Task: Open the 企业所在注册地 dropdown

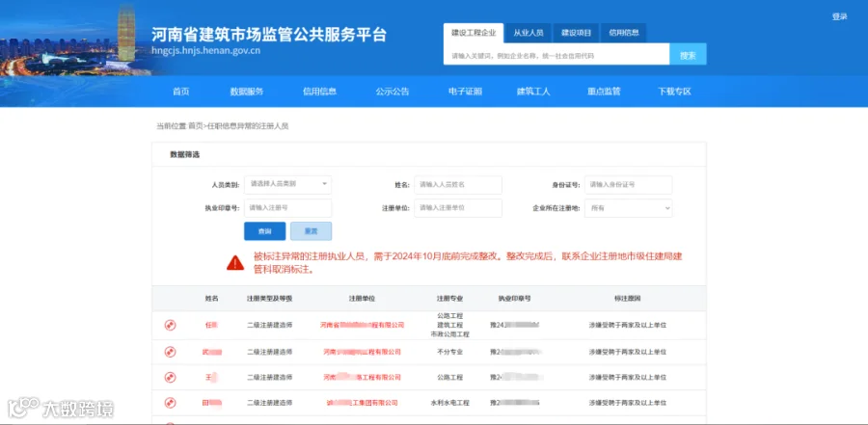Action: (x=628, y=208)
